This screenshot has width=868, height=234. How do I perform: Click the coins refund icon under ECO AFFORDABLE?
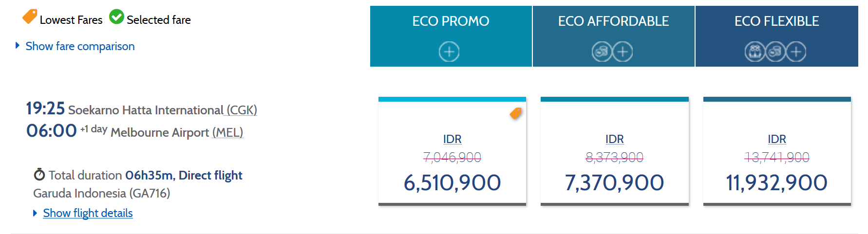[602, 52]
